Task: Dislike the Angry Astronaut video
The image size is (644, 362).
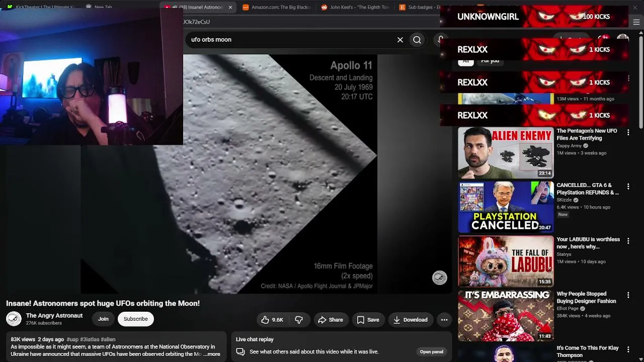Action: click(x=299, y=320)
